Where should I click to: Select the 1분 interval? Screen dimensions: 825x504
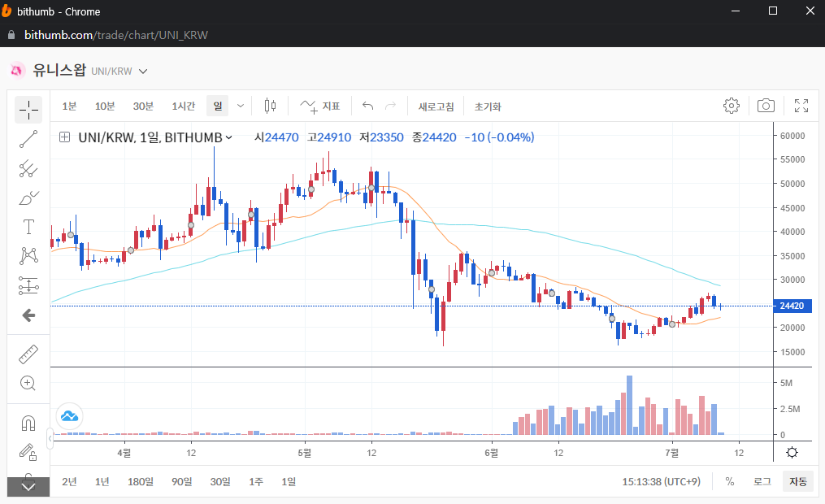tap(69, 106)
